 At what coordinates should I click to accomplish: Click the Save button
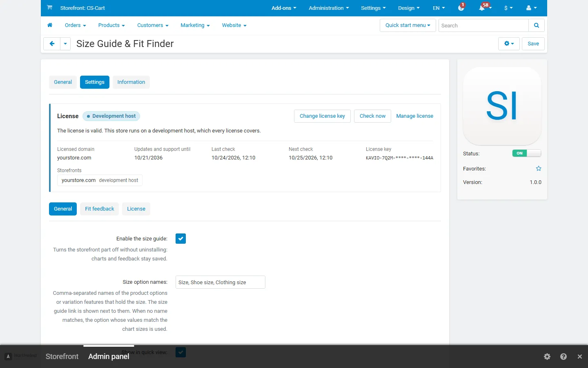[533, 44]
